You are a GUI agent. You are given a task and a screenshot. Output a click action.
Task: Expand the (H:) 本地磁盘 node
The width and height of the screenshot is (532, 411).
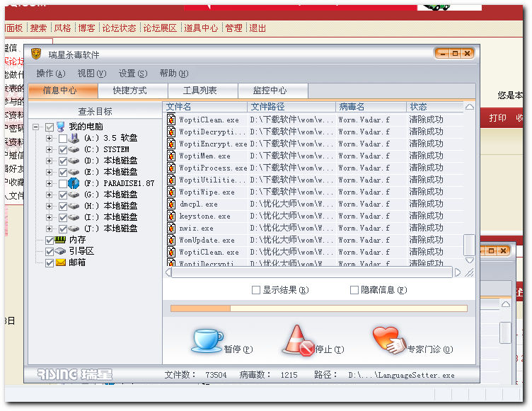click(x=50, y=206)
